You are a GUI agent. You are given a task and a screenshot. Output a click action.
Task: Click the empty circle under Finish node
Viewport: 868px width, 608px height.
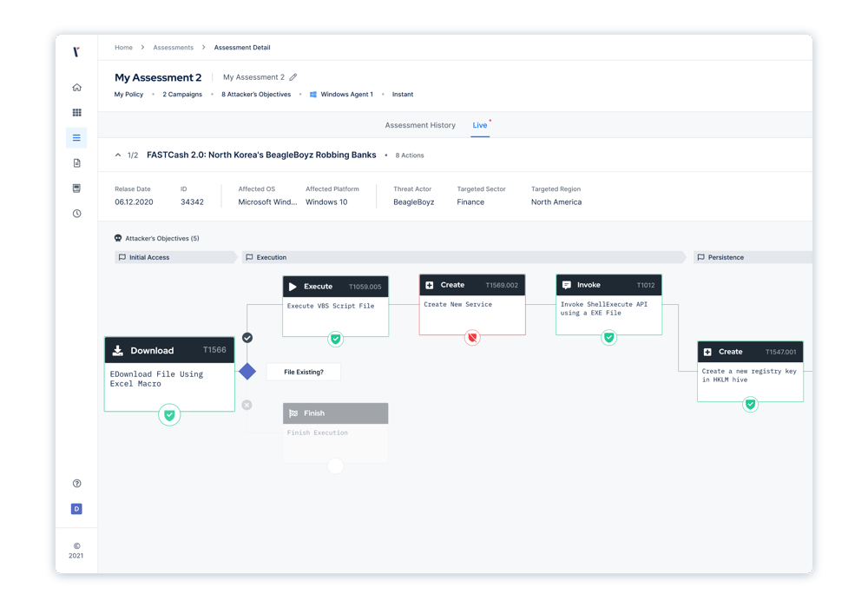click(335, 466)
